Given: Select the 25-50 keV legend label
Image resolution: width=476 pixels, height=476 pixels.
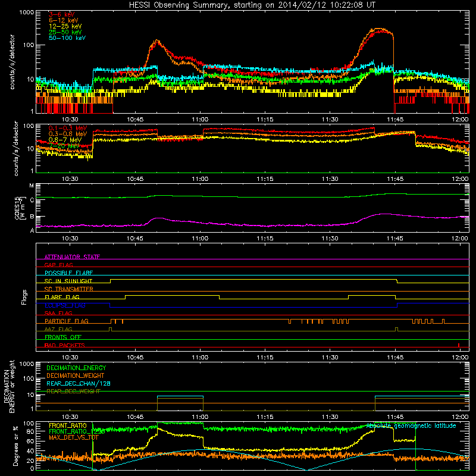Looking at the screenshot, I should click(x=65, y=32).
